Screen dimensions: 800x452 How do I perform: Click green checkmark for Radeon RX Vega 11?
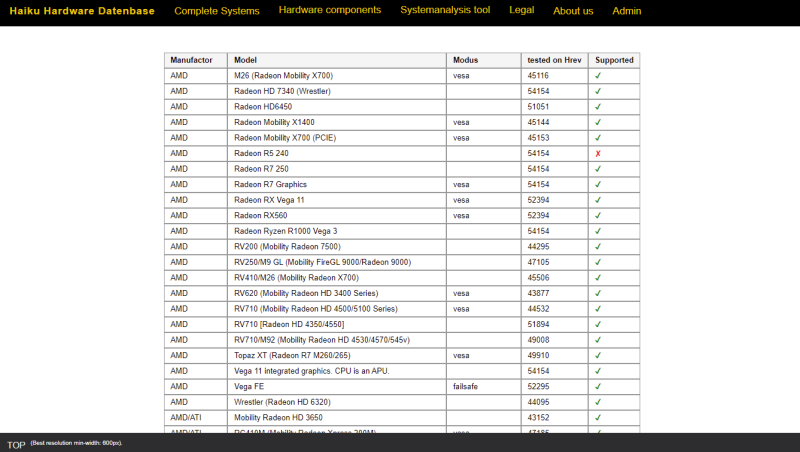click(x=598, y=200)
